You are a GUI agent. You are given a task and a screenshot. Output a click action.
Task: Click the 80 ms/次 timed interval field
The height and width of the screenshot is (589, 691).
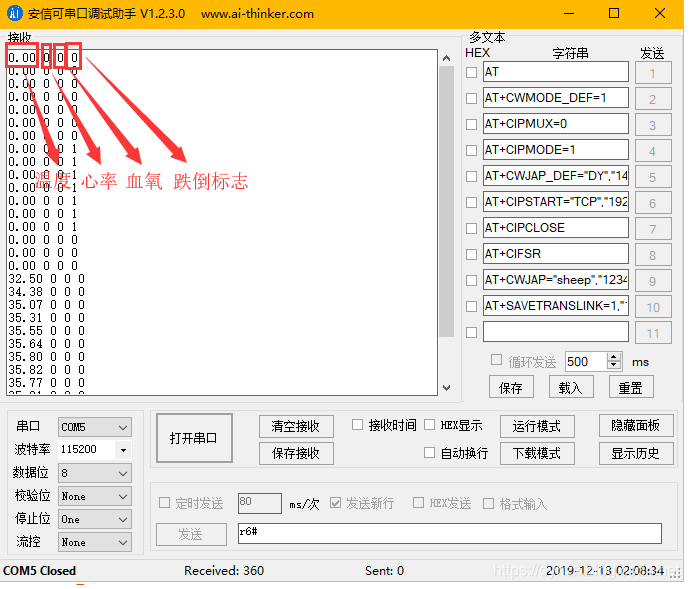coord(260,503)
